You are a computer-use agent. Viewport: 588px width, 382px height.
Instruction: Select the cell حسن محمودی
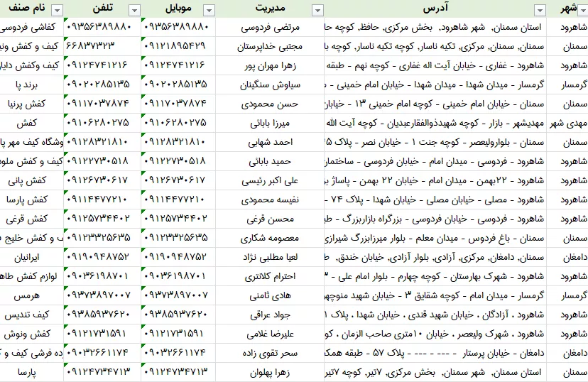(x=270, y=104)
